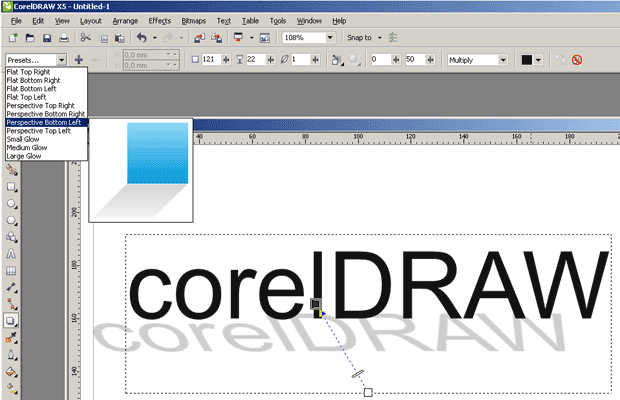The width and height of the screenshot is (620, 400).
Task: Click the Paste icon
Action: (x=119, y=38)
